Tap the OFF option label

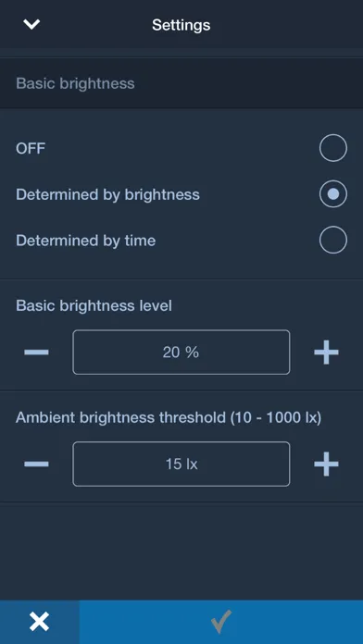[x=31, y=148]
